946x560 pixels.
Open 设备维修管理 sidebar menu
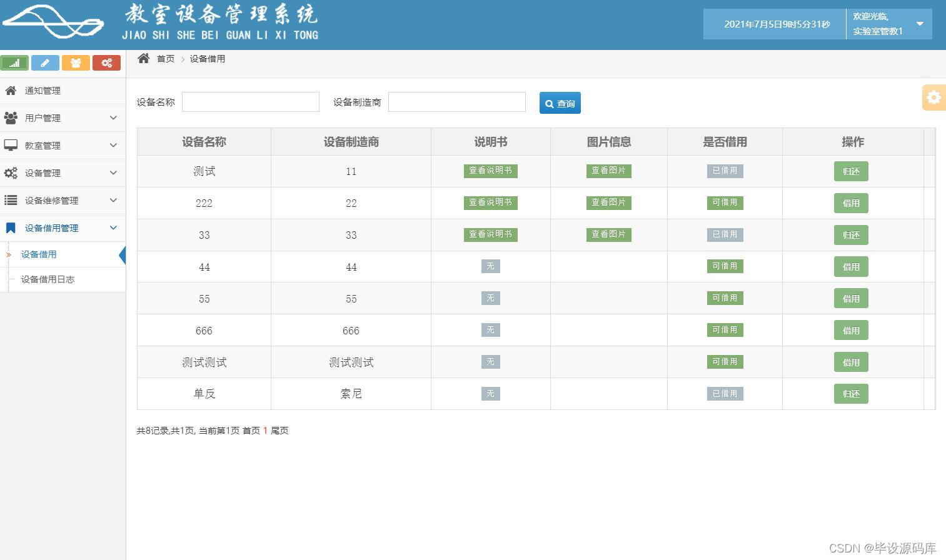click(x=63, y=201)
